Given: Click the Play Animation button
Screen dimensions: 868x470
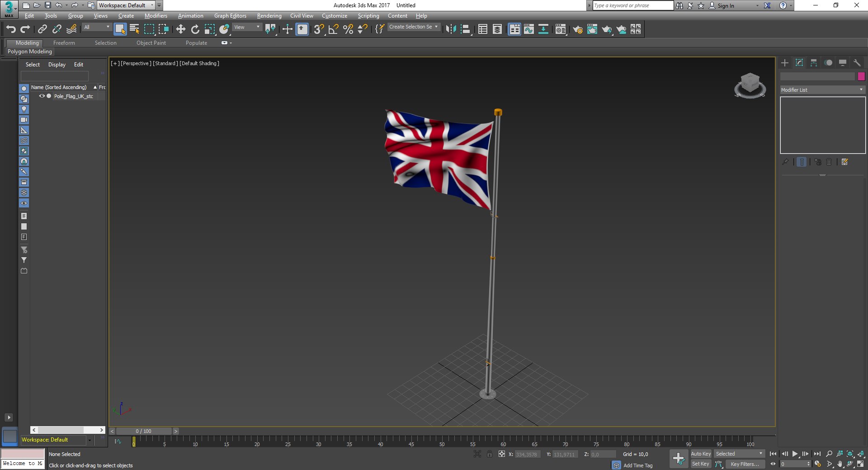Looking at the screenshot, I should (x=795, y=454).
